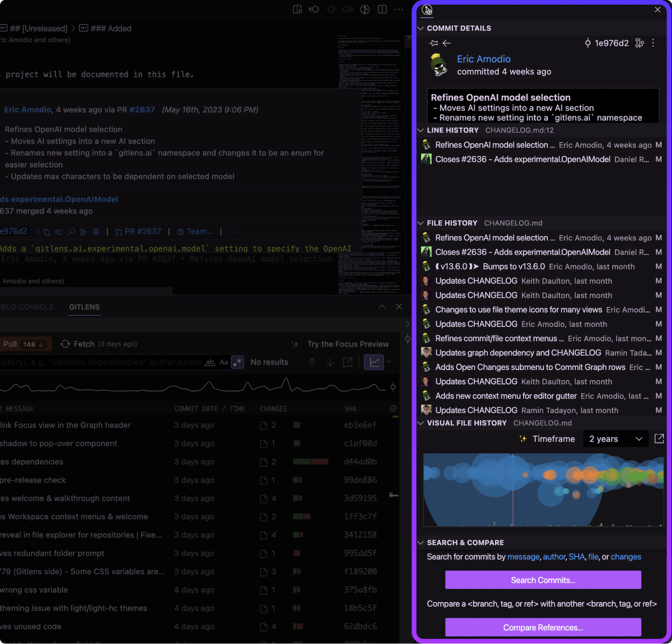Open changes with next revision icon
Image resolution: width=672 pixels, height=644 pixels.
[348, 9]
